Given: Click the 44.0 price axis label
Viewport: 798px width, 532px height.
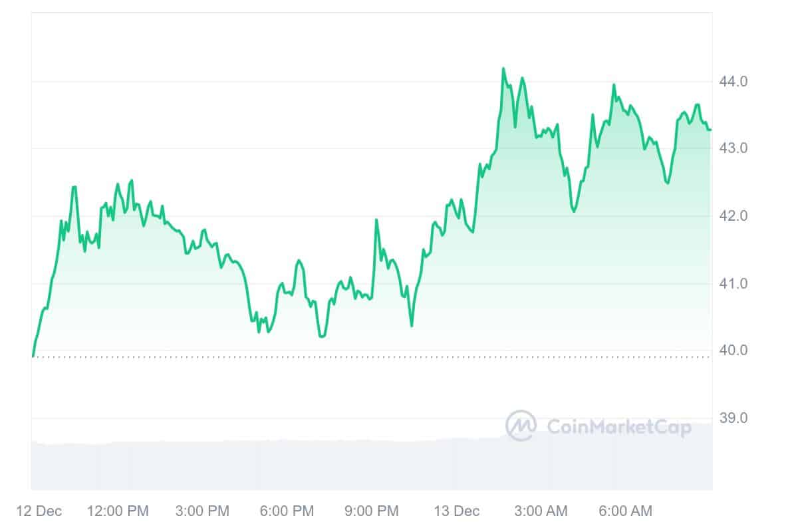Looking at the screenshot, I should tap(734, 82).
